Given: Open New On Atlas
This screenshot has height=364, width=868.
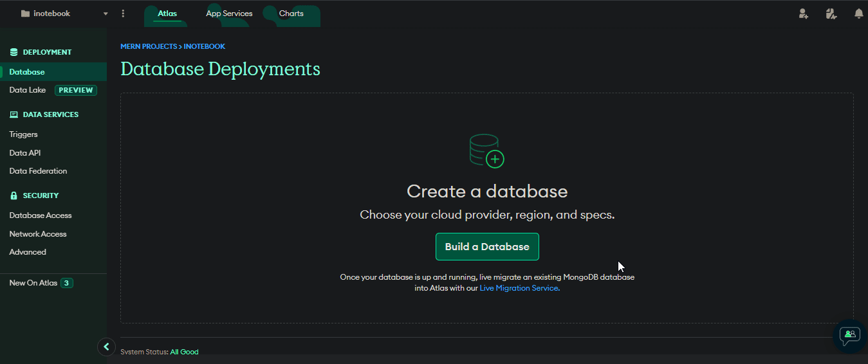Looking at the screenshot, I should click(33, 283).
